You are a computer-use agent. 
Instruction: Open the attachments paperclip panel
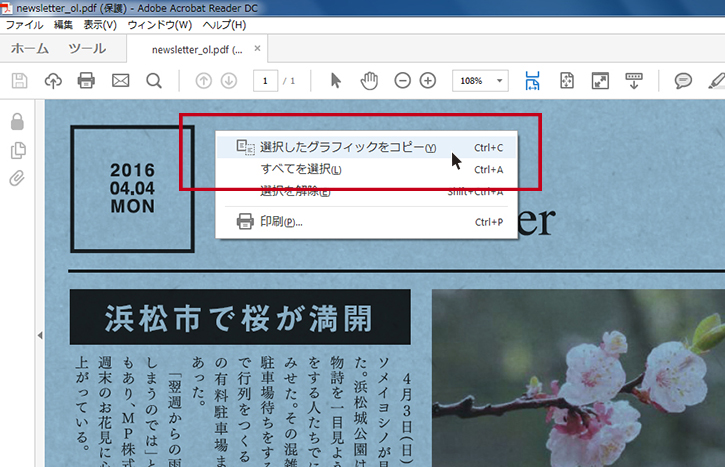coord(17,179)
